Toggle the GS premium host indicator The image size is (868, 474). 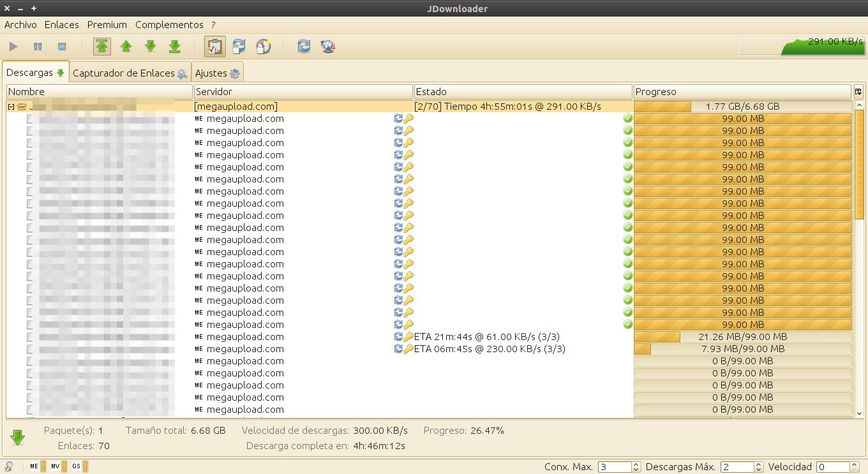tap(80, 466)
